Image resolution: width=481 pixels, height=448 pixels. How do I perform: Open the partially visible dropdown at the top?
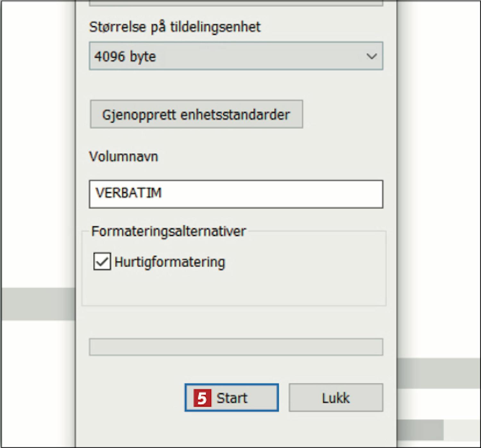236,3
